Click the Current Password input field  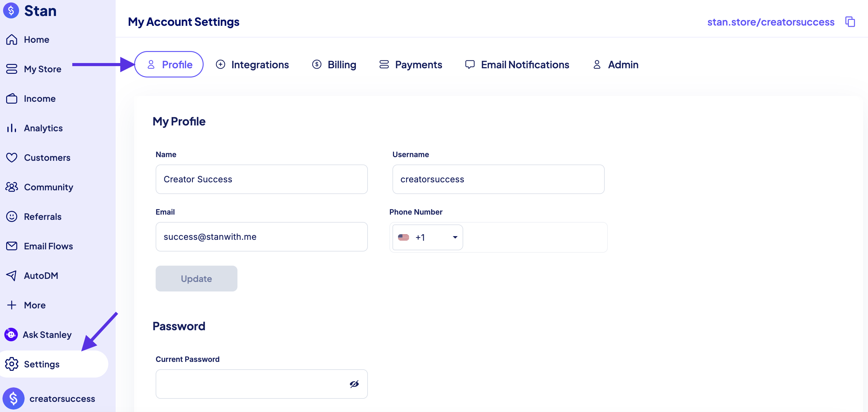point(261,384)
